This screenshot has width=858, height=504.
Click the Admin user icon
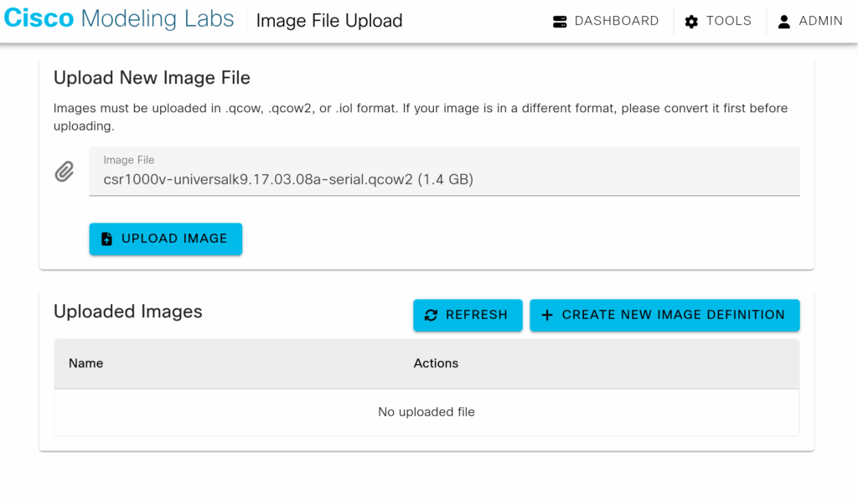(784, 22)
